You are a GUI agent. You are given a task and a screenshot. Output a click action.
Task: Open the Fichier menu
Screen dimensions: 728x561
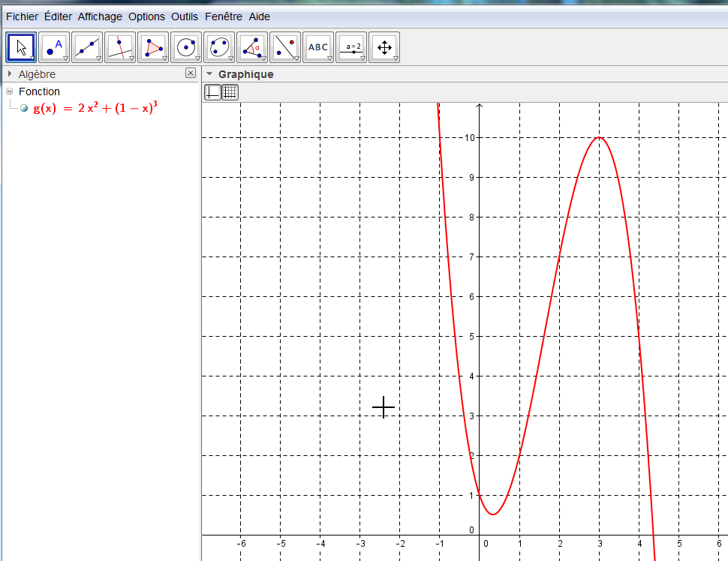[22, 16]
